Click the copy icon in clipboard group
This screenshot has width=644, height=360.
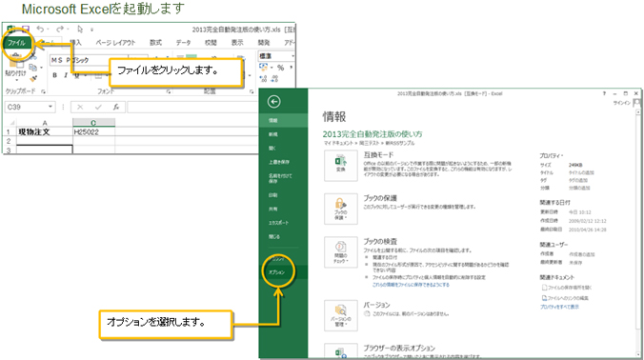coord(32,68)
